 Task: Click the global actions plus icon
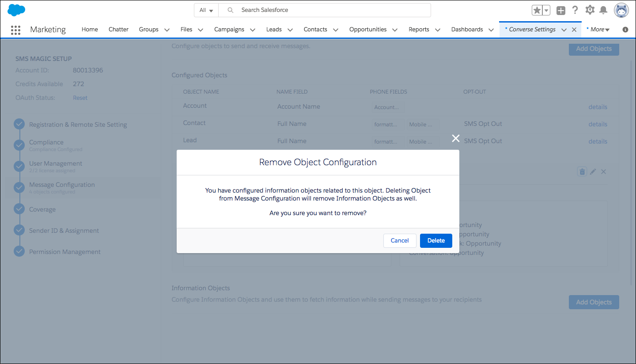point(561,10)
